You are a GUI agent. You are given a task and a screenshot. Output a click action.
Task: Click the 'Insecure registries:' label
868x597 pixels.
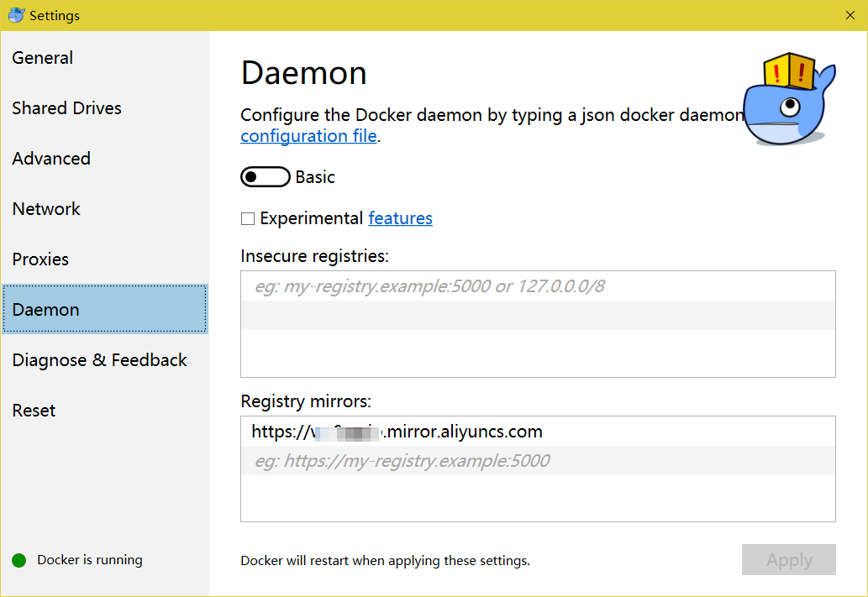(314, 256)
